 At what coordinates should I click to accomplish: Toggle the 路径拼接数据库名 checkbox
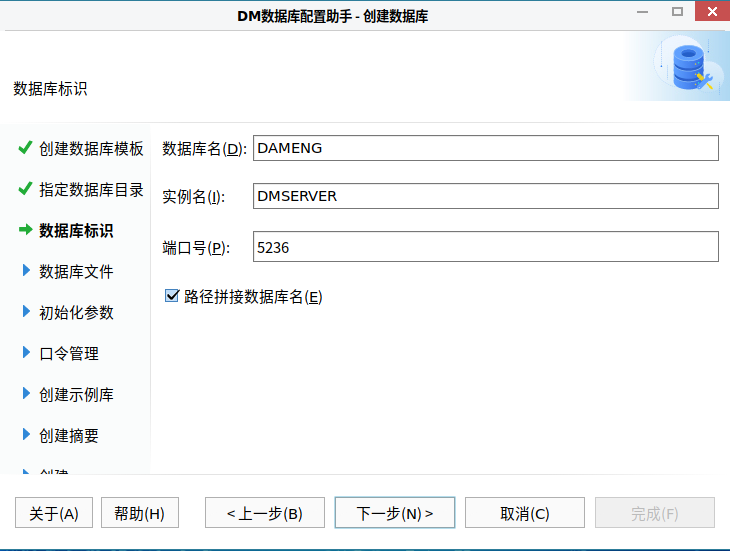(x=172, y=296)
